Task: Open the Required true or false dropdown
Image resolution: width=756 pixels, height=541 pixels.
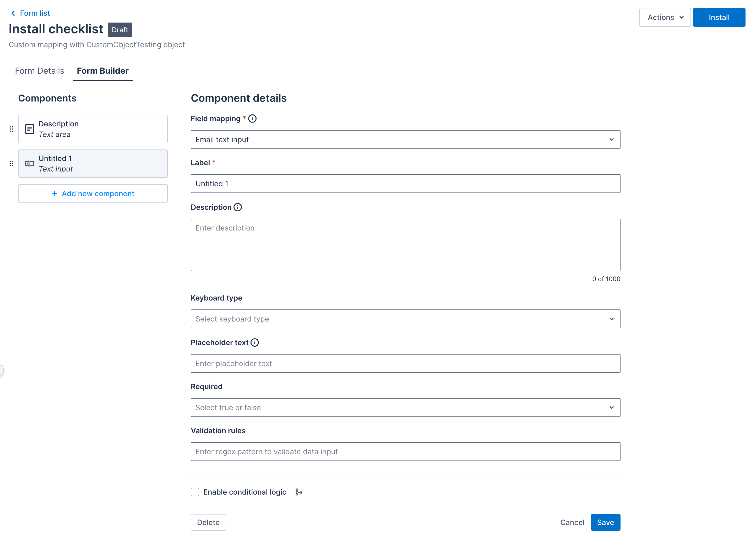Action: point(405,408)
